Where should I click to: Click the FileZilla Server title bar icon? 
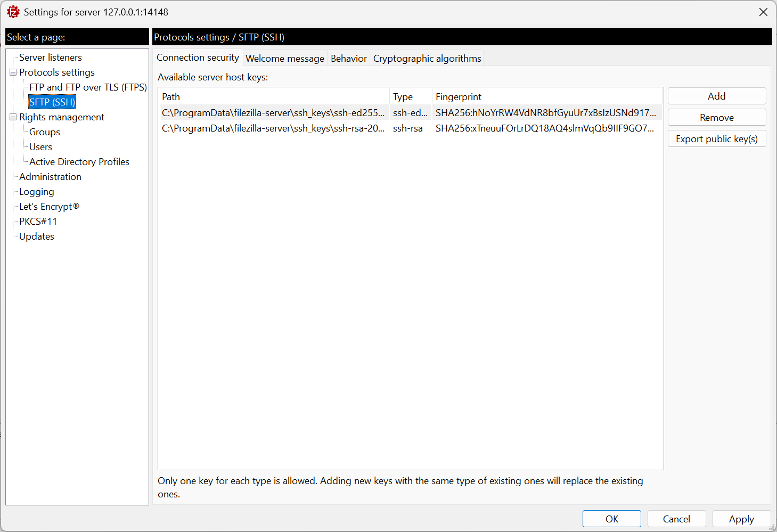[13, 12]
